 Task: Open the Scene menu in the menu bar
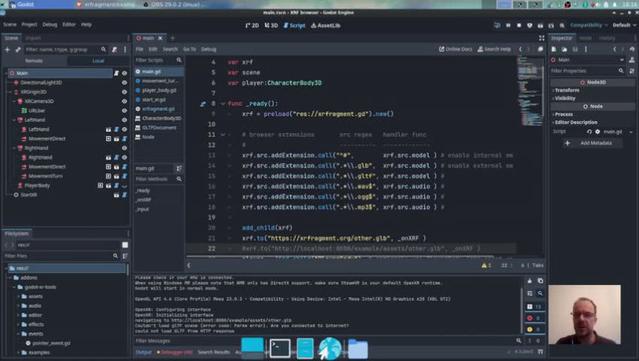point(10,25)
